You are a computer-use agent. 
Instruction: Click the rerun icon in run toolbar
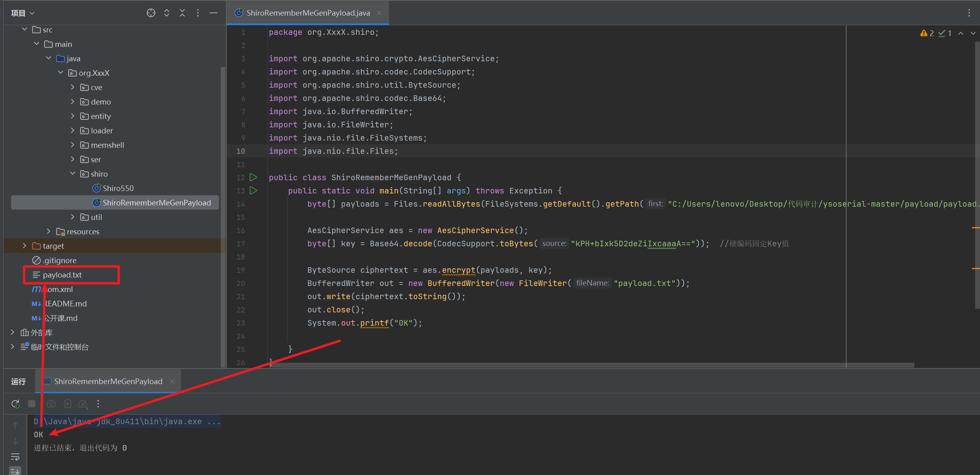(x=16, y=404)
